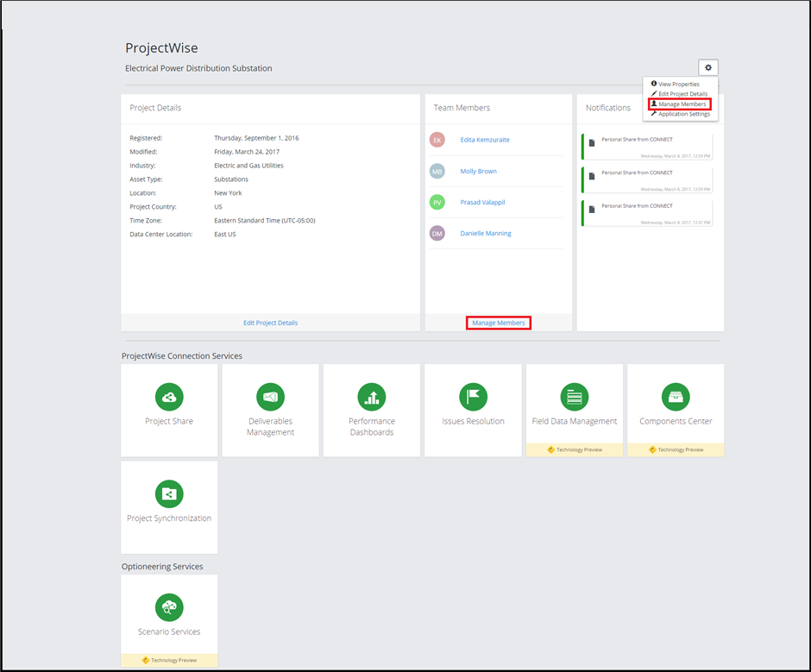Image resolution: width=811 pixels, height=672 pixels.
Task: Choose Manage Members in gear dropdown menu
Action: [679, 104]
